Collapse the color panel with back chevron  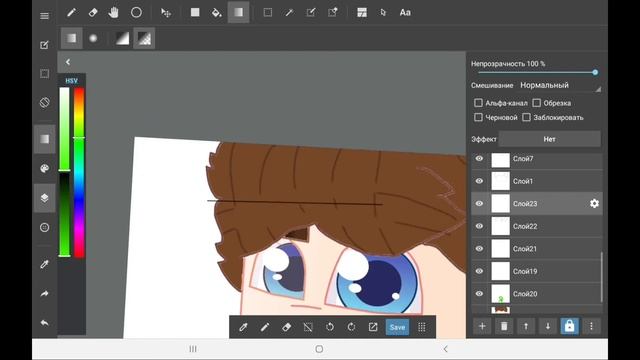pos(68,62)
